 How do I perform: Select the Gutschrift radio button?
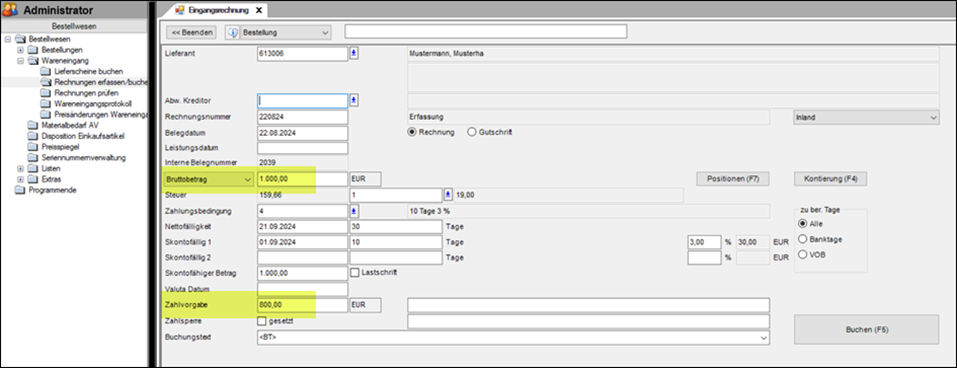(471, 132)
